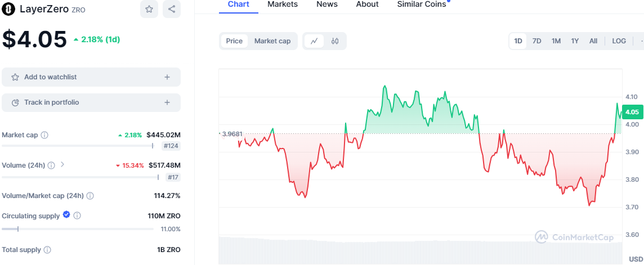The image size is (644, 265).
Task: Click the Circulating supply progress bar
Action: coord(78,229)
